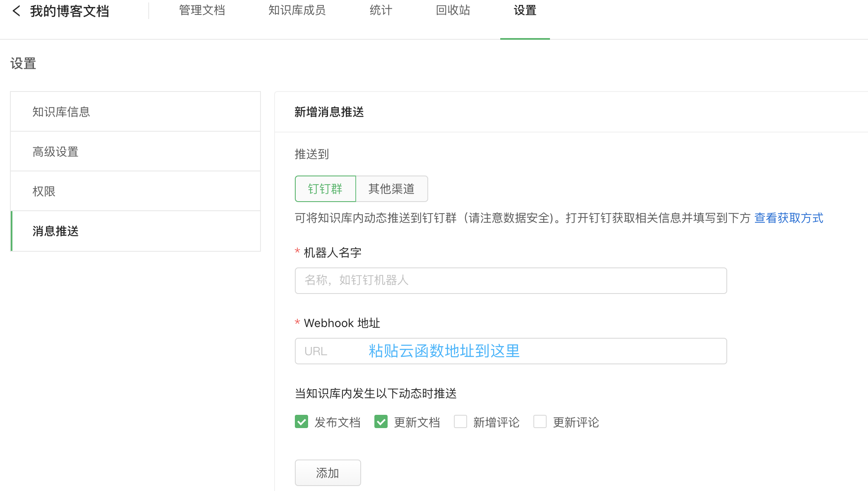Enable the 更新评论 checkbox
This screenshot has height=491, width=868.
[540, 422]
